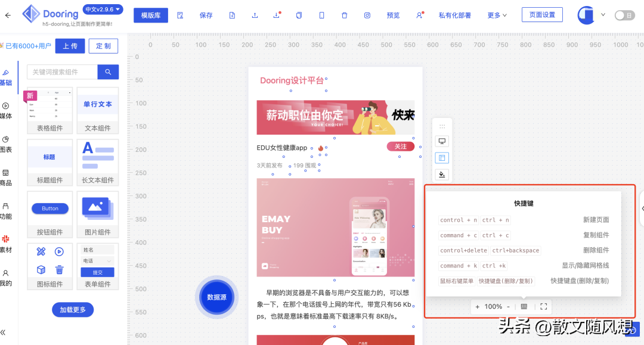Switch to the 商品 product tab
The height and width of the screenshot is (345, 644).
click(6, 178)
